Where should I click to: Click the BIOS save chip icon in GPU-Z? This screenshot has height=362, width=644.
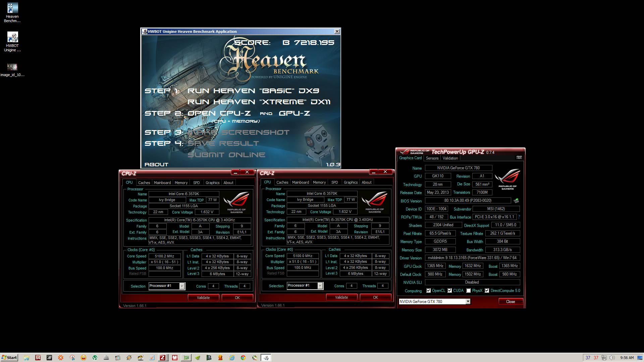[x=516, y=201]
